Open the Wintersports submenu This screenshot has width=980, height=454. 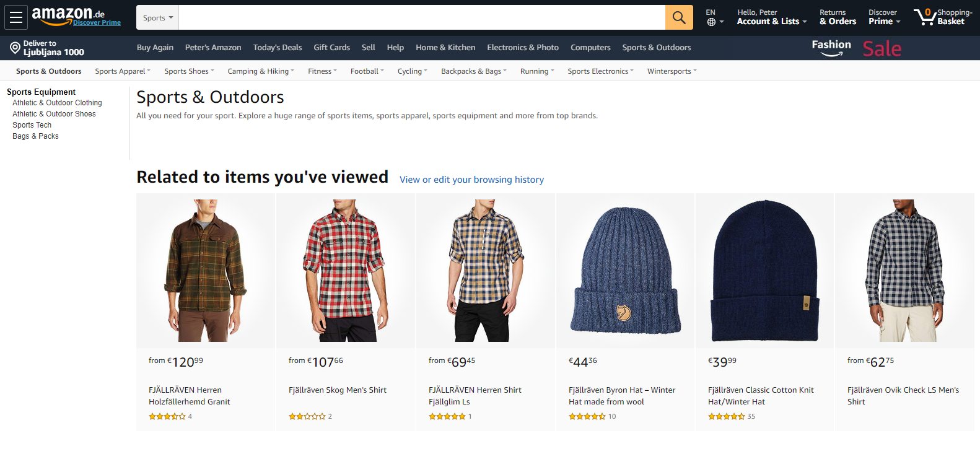672,71
